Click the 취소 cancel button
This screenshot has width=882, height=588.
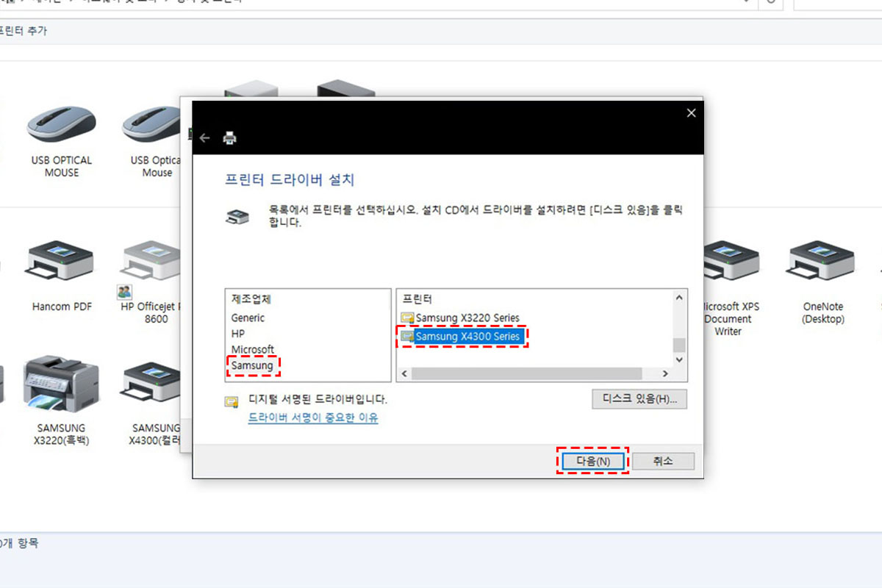pyautogui.click(x=663, y=461)
